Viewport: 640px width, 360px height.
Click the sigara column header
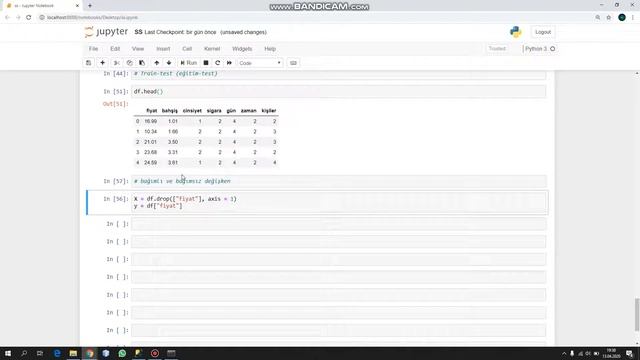[214, 111]
